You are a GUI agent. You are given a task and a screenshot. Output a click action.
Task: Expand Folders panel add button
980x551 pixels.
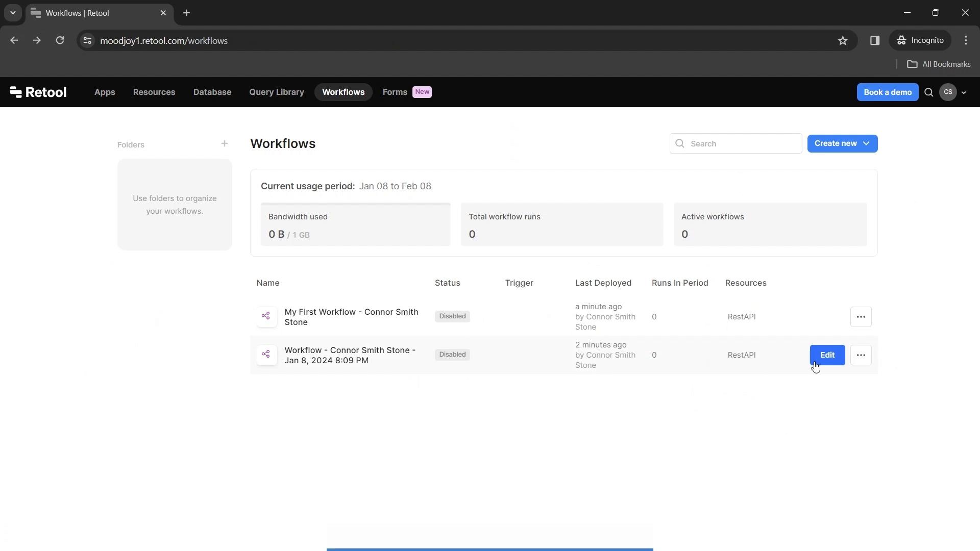point(224,143)
